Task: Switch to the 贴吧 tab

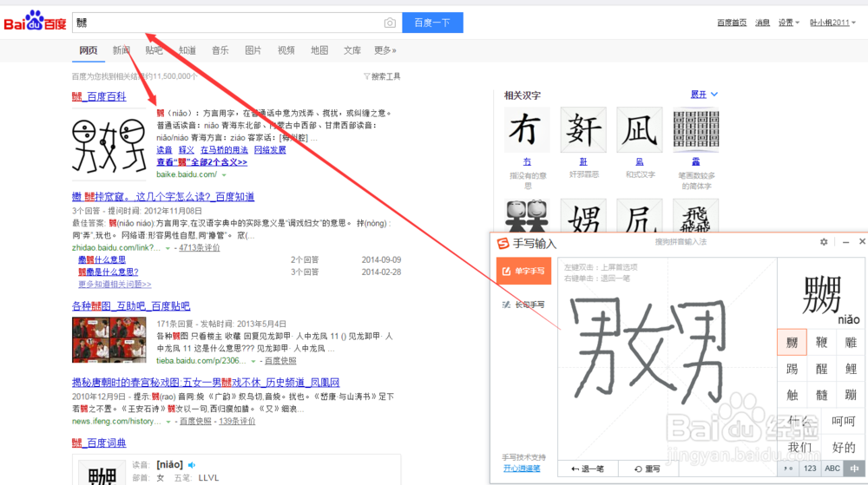Action: (154, 50)
